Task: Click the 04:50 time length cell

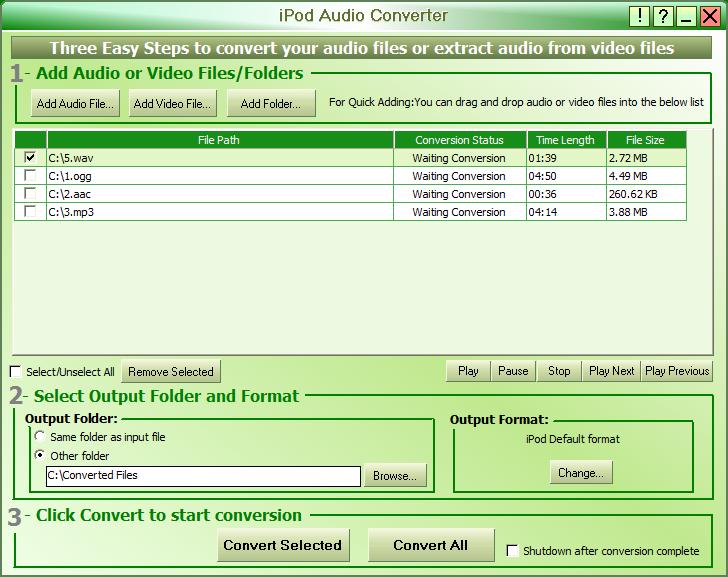Action: click(x=566, y=176)
